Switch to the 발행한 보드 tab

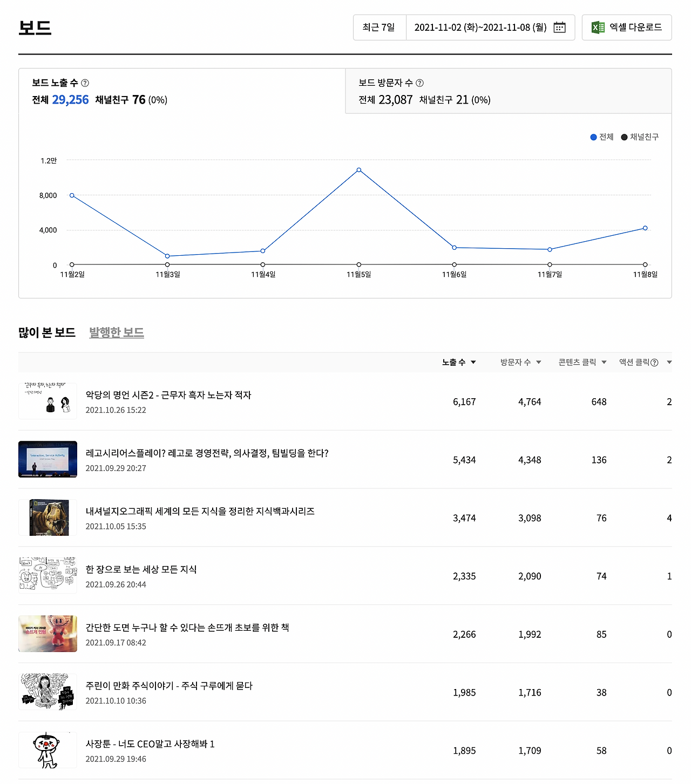tap(116, 332)
